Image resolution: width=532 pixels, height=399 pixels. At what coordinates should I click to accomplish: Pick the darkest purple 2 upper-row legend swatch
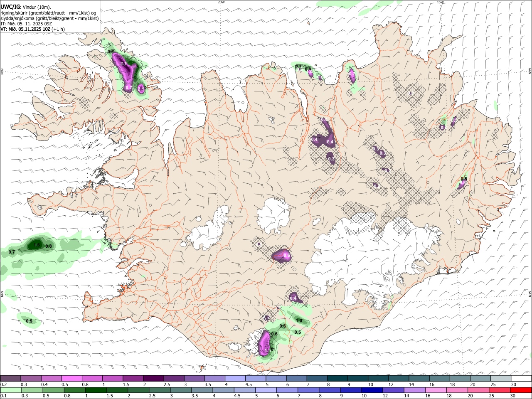coord(153,379)
